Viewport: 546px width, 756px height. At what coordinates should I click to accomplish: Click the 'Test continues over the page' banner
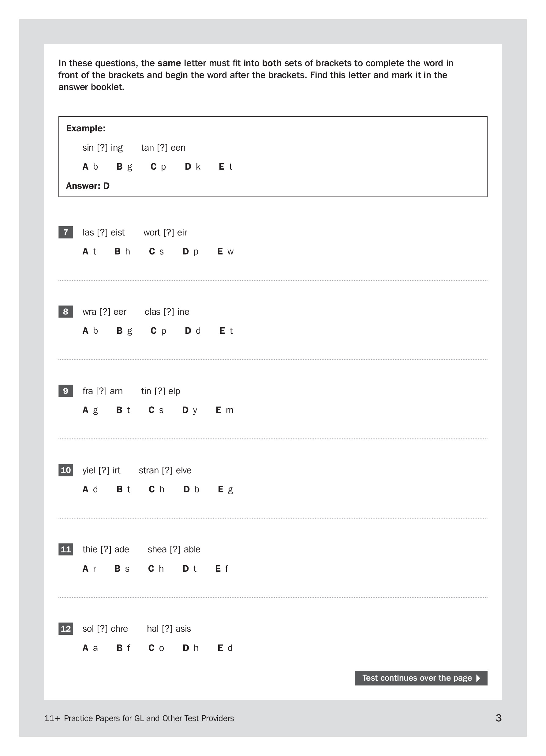[x=417, y=678]
